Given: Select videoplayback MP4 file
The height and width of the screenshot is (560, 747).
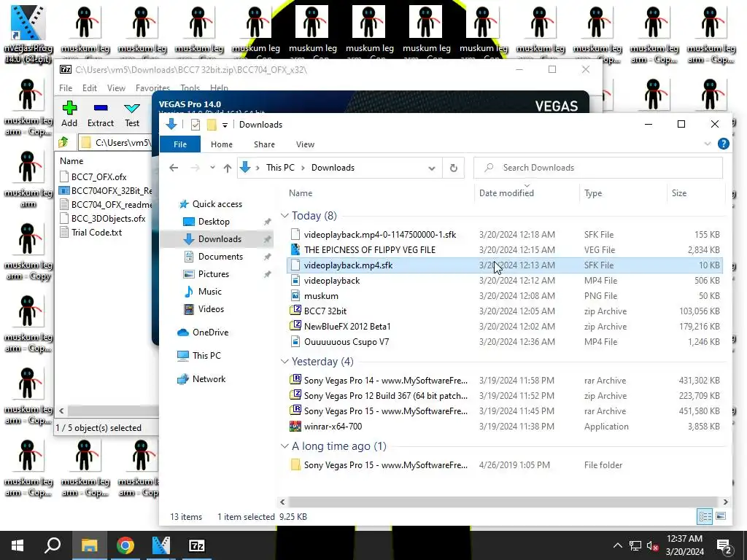Looking at the screenshot, I should 505,281.
